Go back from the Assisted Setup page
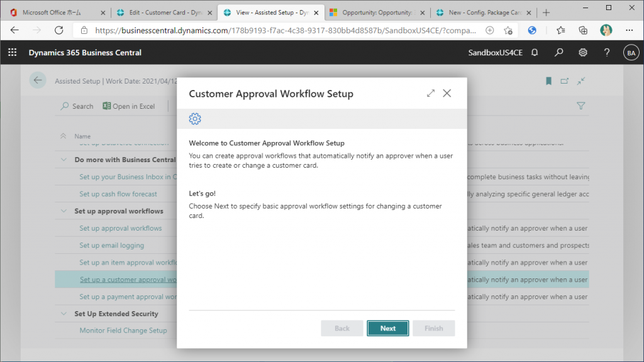 pos(38,80)
